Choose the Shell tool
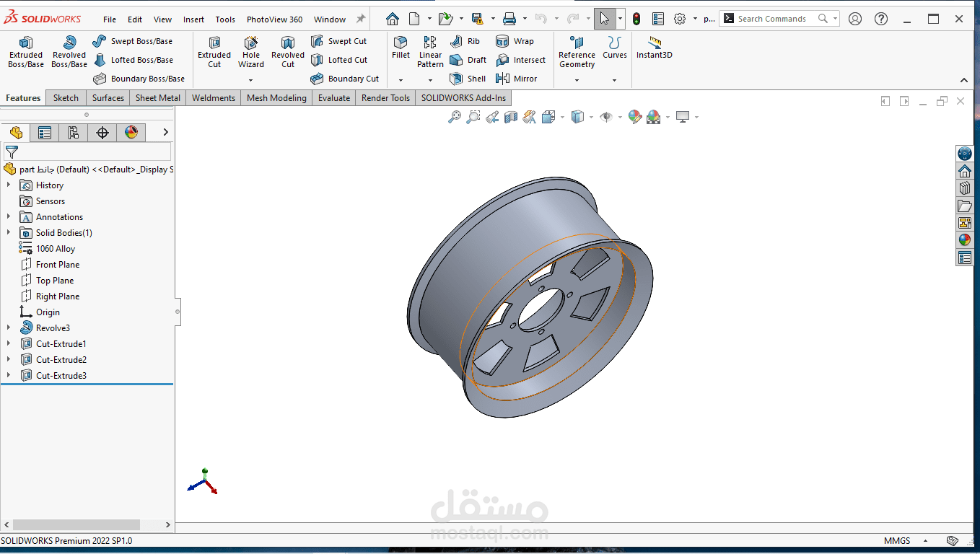The image size is (980, 554). tap(468, 79)
